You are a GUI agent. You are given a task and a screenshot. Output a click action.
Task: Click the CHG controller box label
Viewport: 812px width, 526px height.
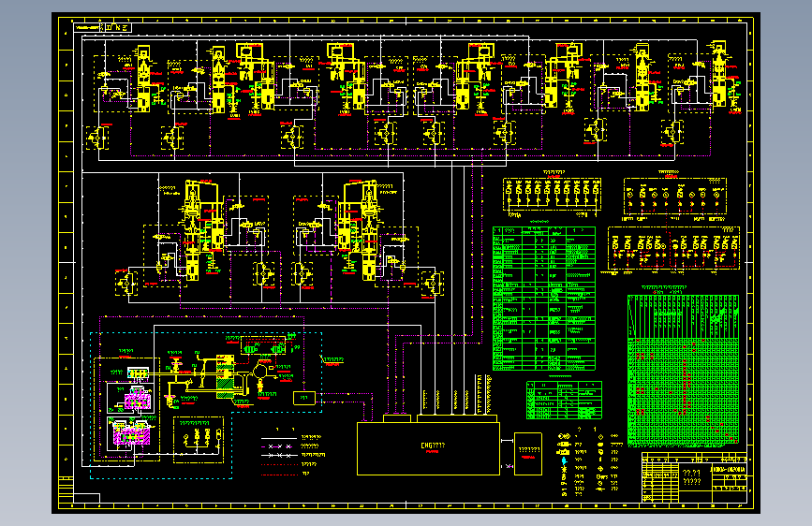[433, 446]
